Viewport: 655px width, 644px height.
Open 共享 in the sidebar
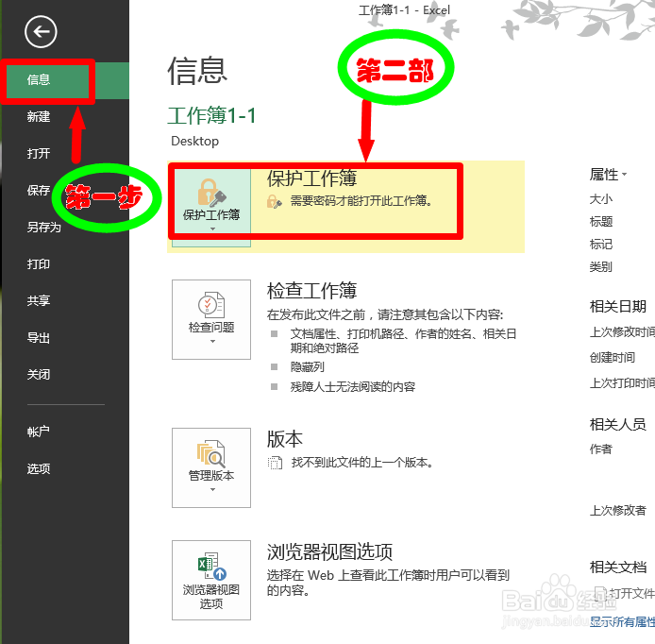(39, 301)
